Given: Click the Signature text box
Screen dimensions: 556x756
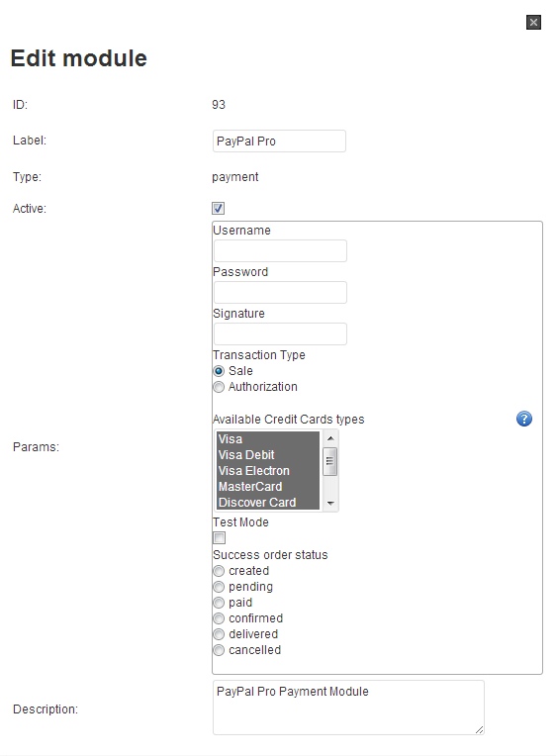Looking at the screenshot, I should pyautogui.click(x=280, y=333).
